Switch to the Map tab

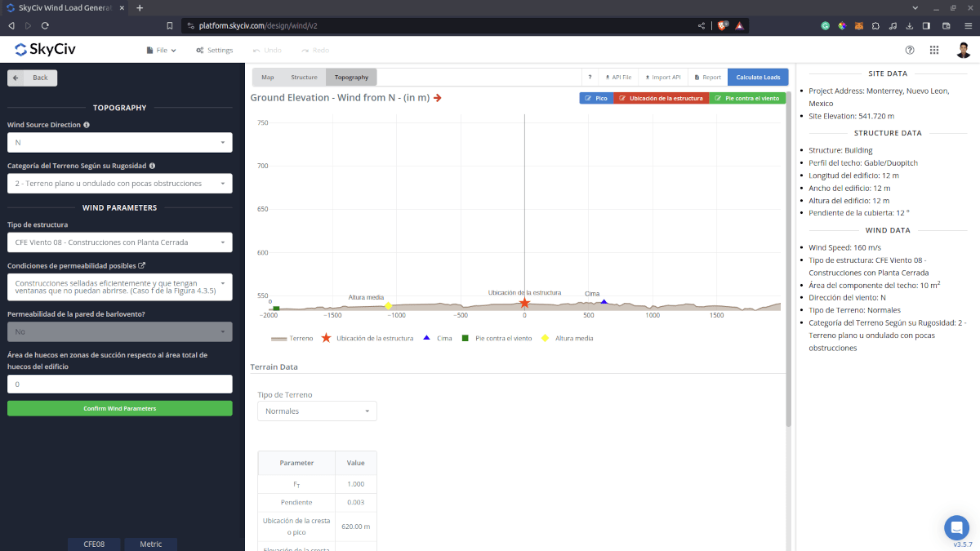267,78
